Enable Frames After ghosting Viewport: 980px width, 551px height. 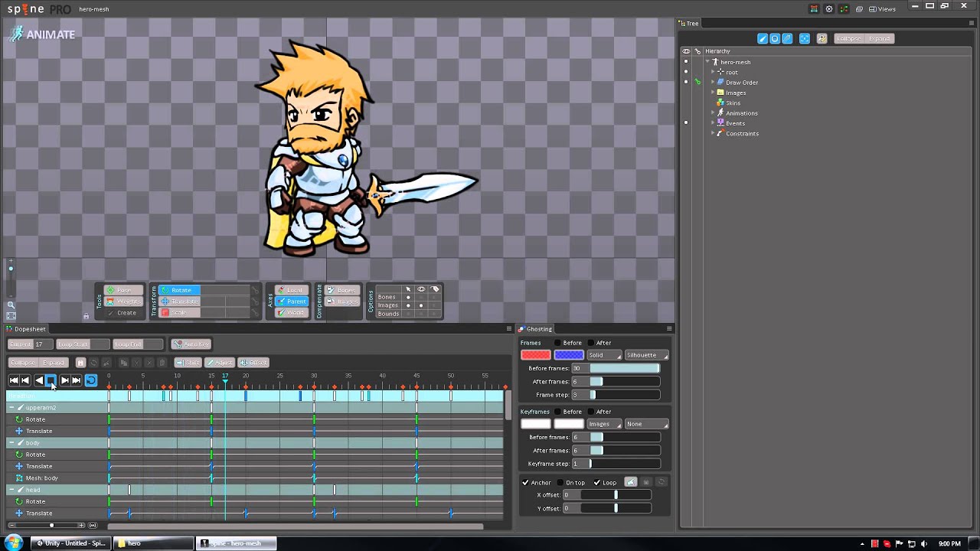590,343
